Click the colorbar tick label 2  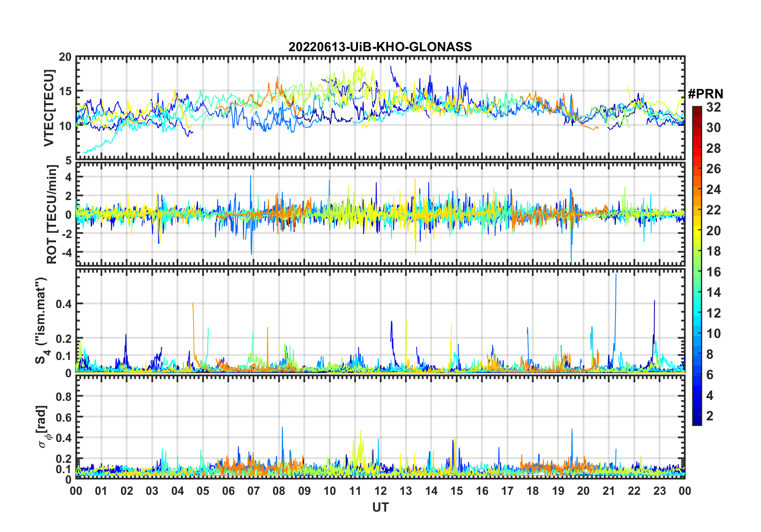[710, 416]
